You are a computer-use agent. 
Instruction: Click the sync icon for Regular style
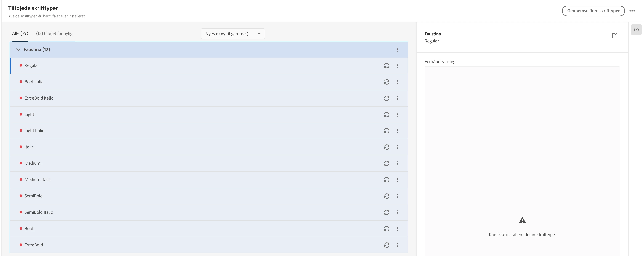387,66
